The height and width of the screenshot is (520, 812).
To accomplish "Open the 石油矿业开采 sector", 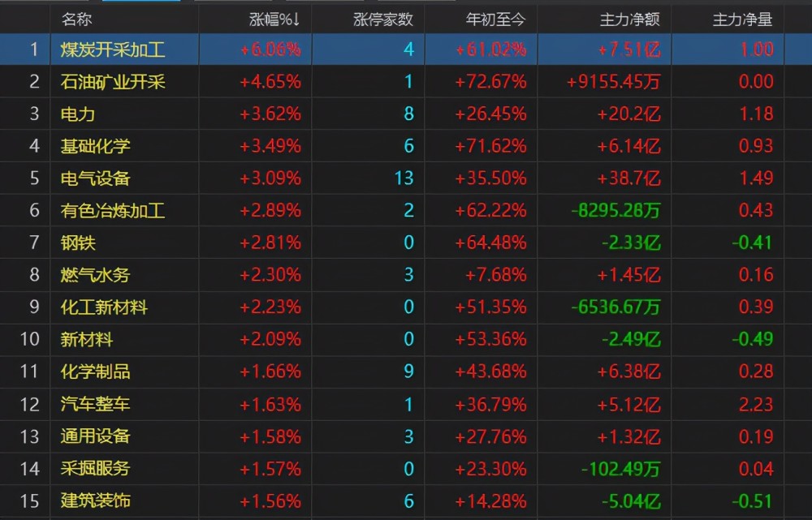I will click(112, 81).
